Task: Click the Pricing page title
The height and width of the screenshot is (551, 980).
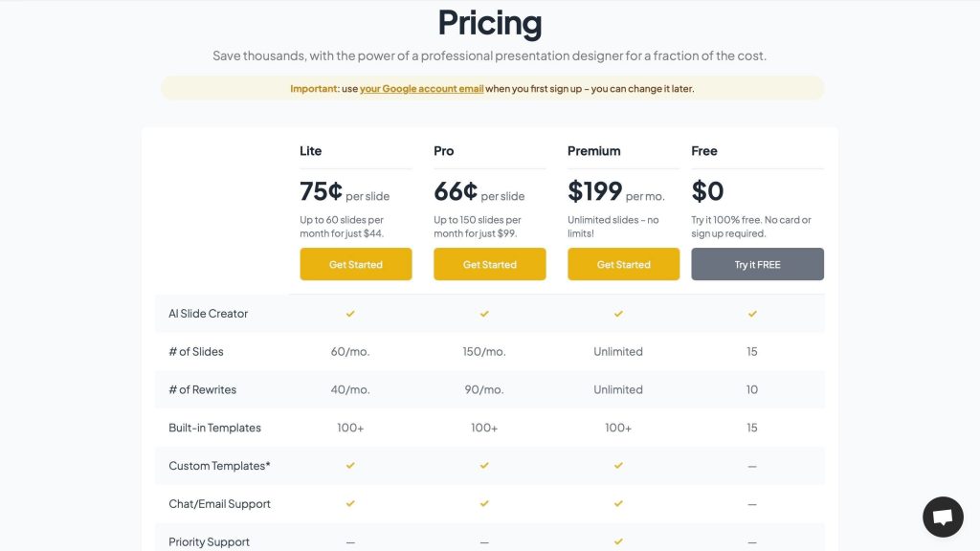Action: point(489,23)
